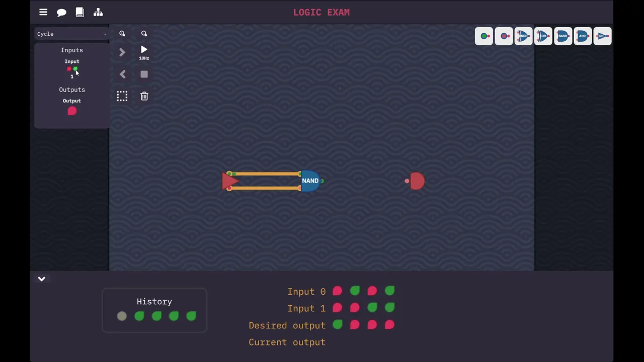Pick the red off-constant component
This screenshot has height=362, width=644.
[504, 36]
